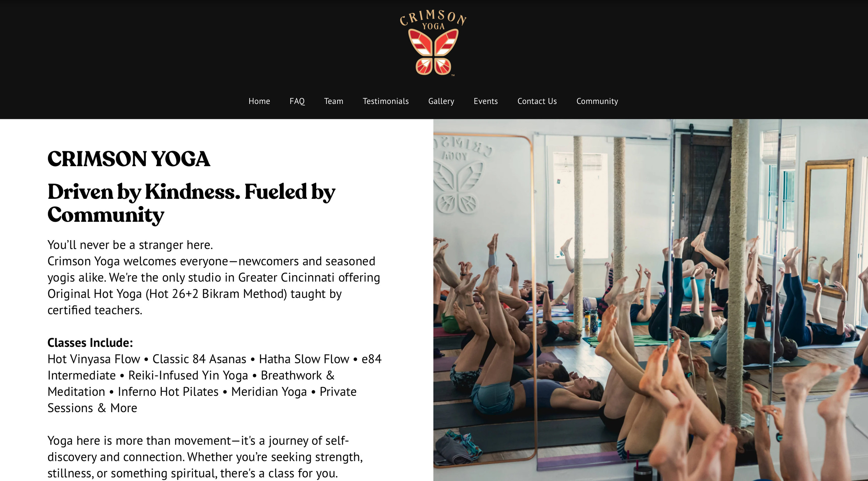Viewport: 868px width, 481px height.
Task: Open the Home menu item
Action: [259, 101]
